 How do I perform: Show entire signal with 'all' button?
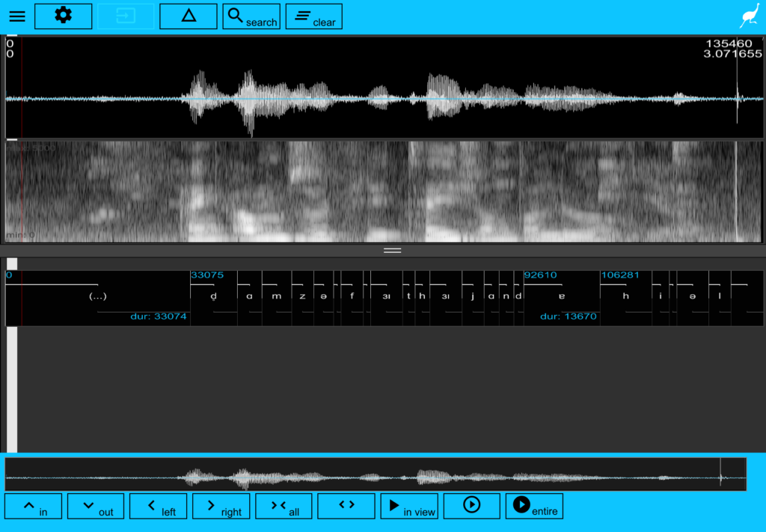click(284, 506)
